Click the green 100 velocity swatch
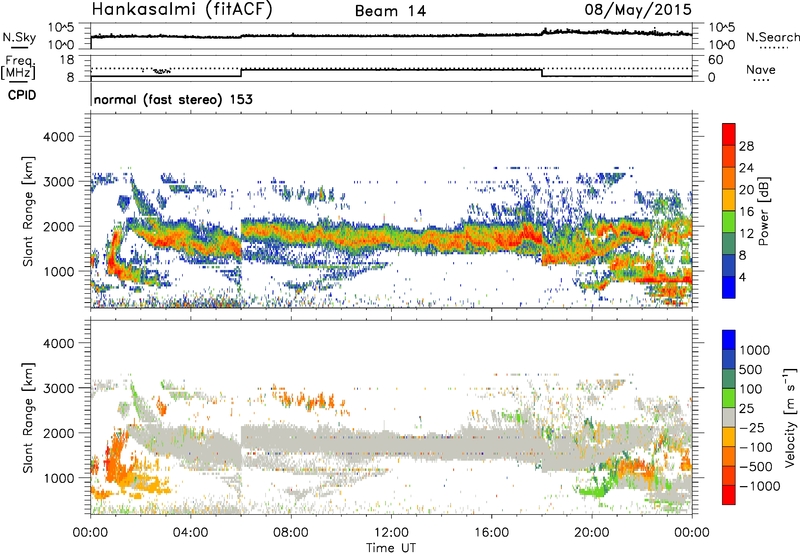 [x=729, y=398]
